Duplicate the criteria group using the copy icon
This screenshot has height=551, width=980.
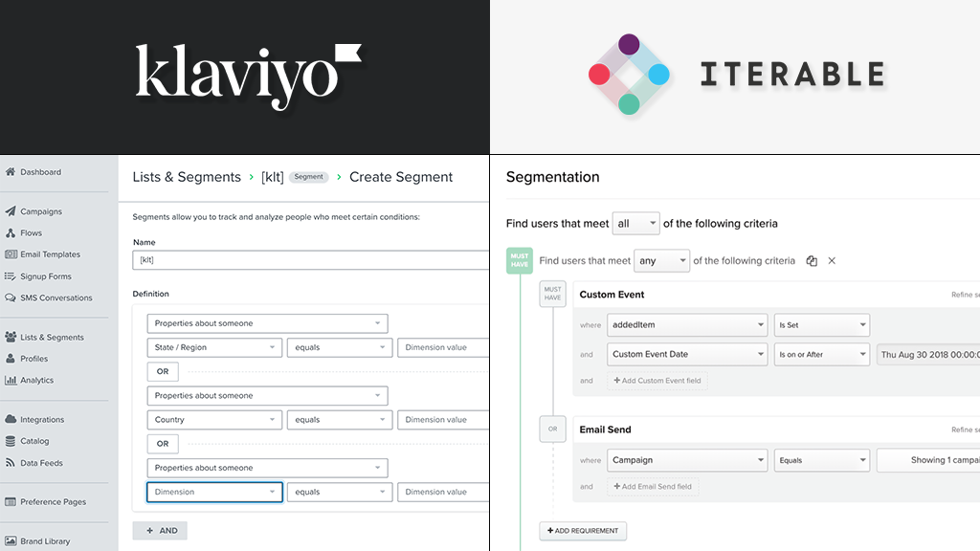point(812,260)
